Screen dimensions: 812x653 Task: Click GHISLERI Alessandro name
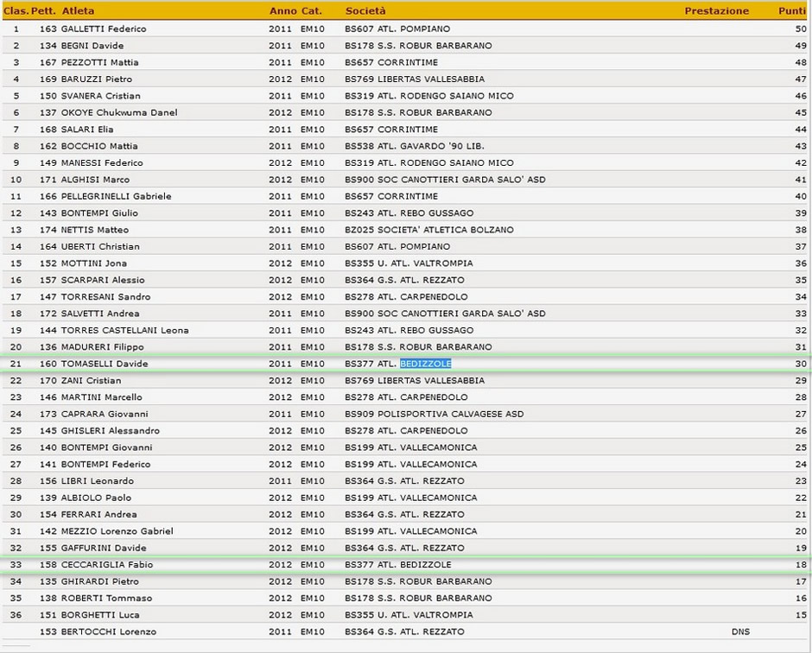click(111, 431)
